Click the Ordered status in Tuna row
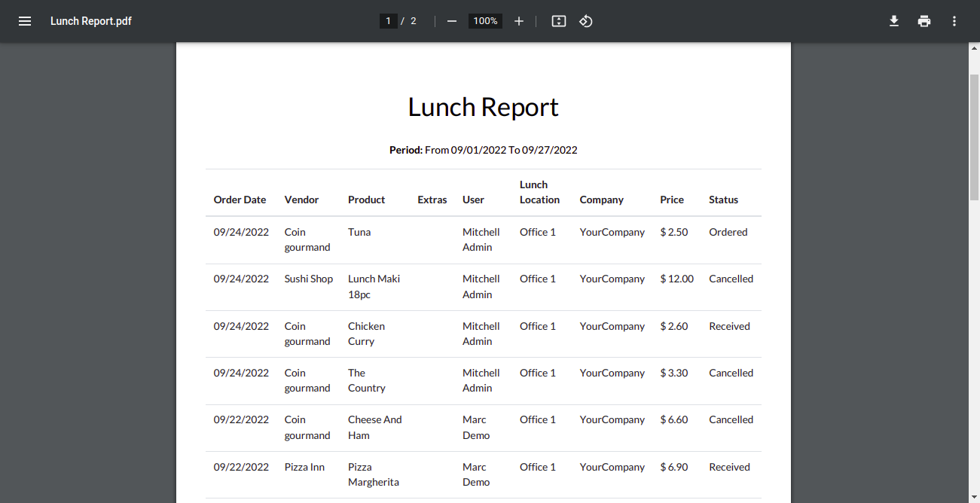The image size is (980, 503). 728,232
